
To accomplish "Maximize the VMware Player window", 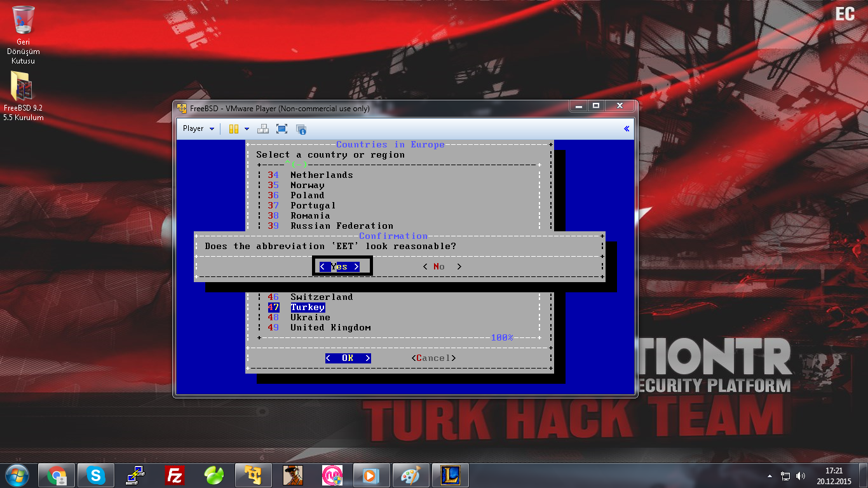I will 596,106.
